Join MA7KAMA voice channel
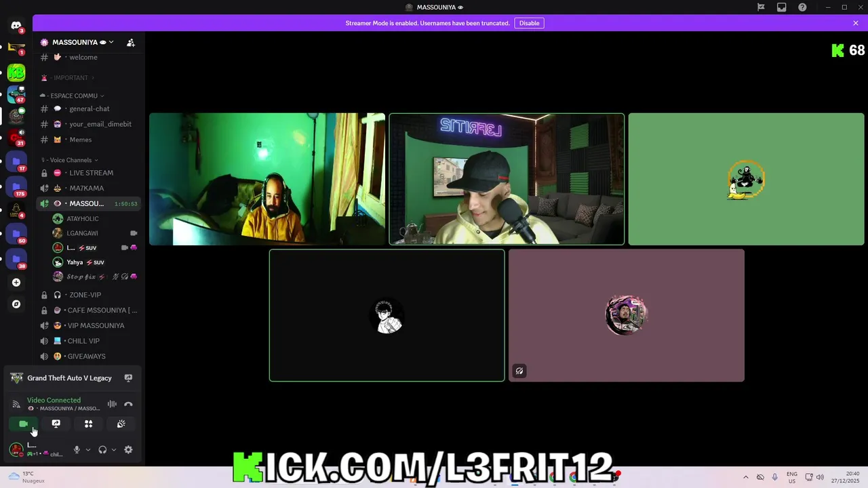The height and width of the screenshot is (488, 868). point(89,188)
